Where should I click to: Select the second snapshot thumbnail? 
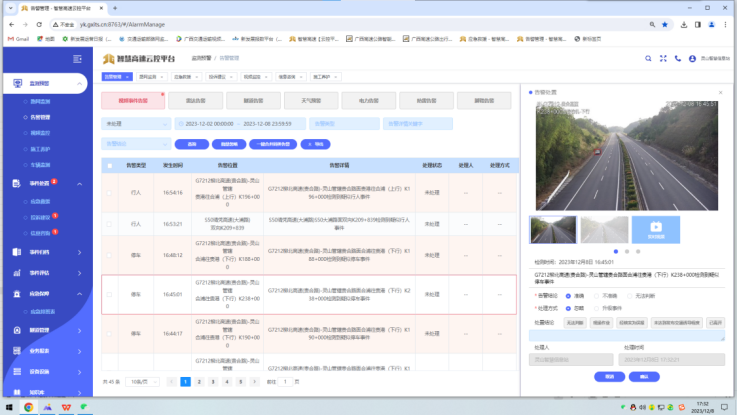[604, 230]
